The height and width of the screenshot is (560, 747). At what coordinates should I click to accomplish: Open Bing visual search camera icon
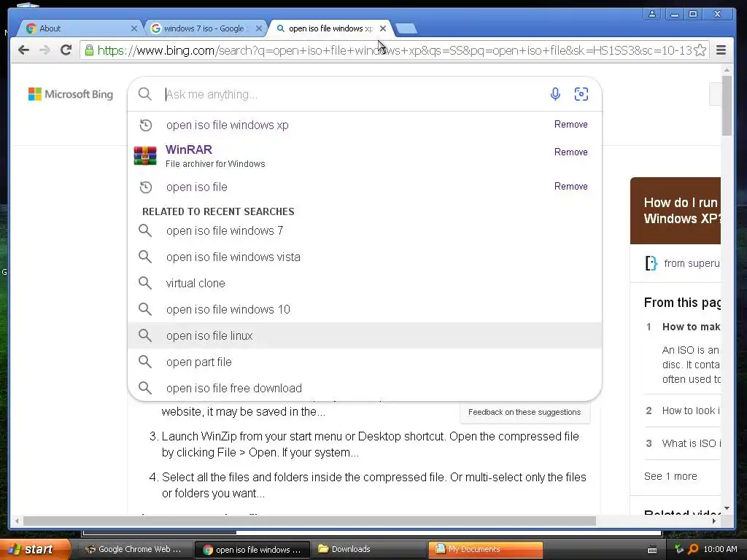(x=581, y=94)
